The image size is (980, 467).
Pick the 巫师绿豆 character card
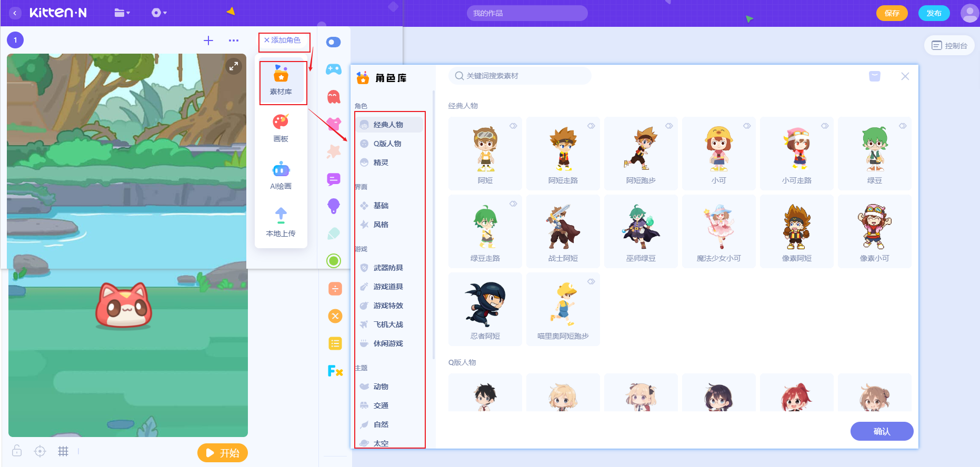tap(641, 231)
